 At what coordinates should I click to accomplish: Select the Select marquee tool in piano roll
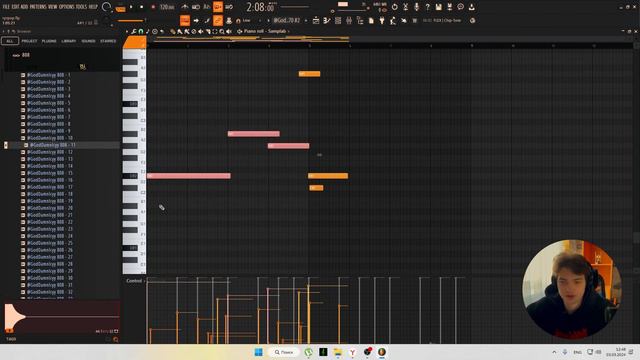point(215,31)
